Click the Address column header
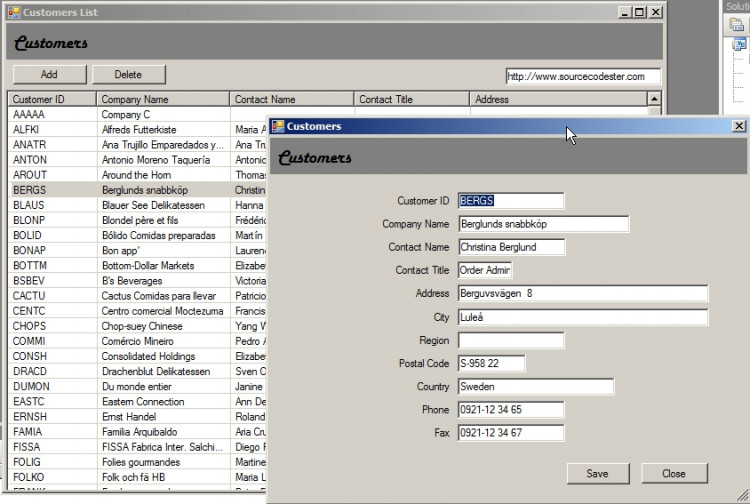750x504 pixels. 558,99
